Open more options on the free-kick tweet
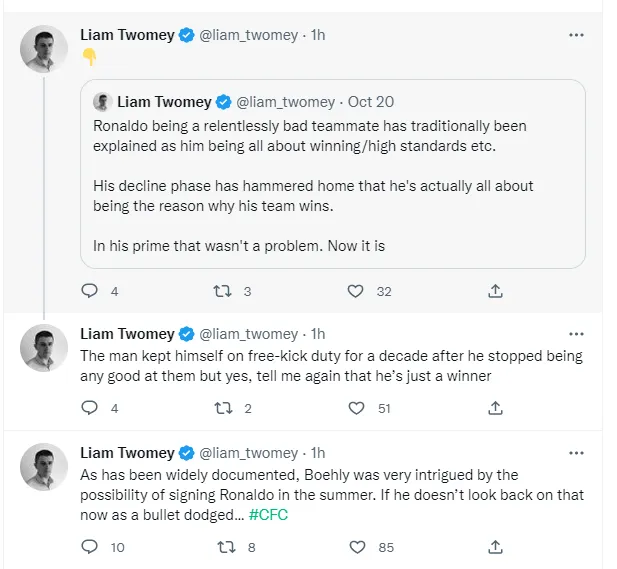 tap(576, 334)
